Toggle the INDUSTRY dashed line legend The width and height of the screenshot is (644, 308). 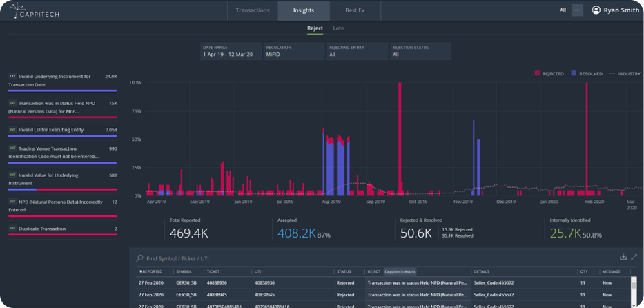625,74
